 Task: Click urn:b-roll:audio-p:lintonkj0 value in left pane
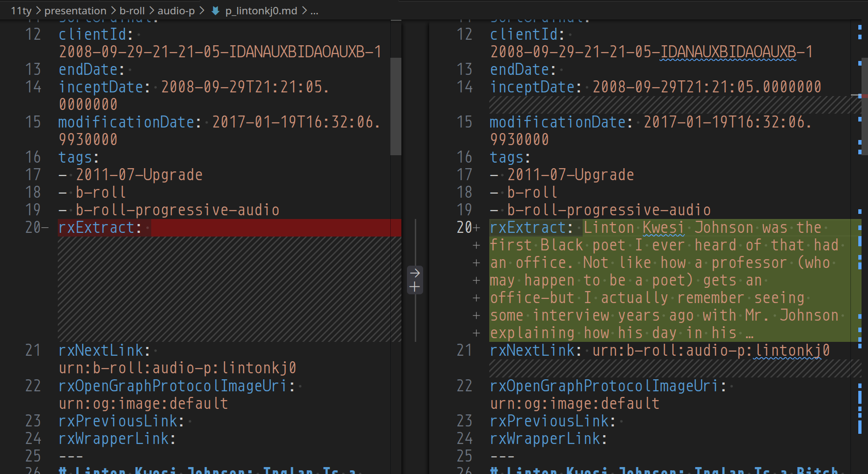(x=178, y=368)
